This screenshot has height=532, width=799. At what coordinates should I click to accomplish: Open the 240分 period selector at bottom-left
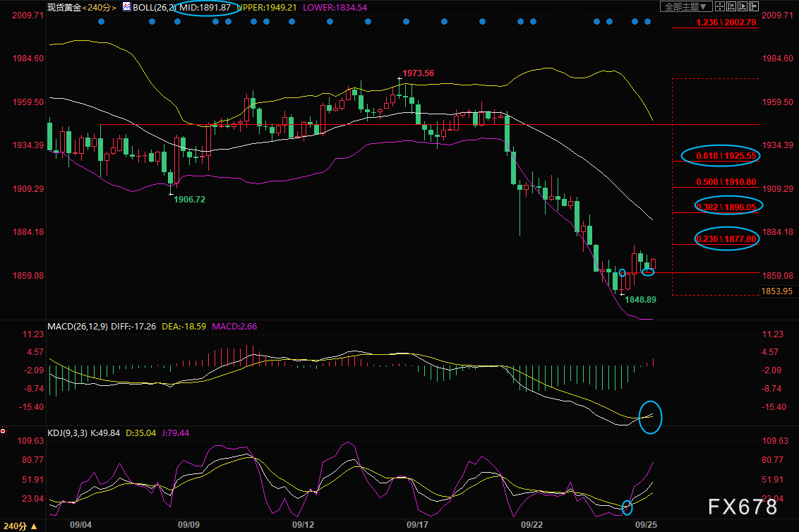(x=20, y=526)
